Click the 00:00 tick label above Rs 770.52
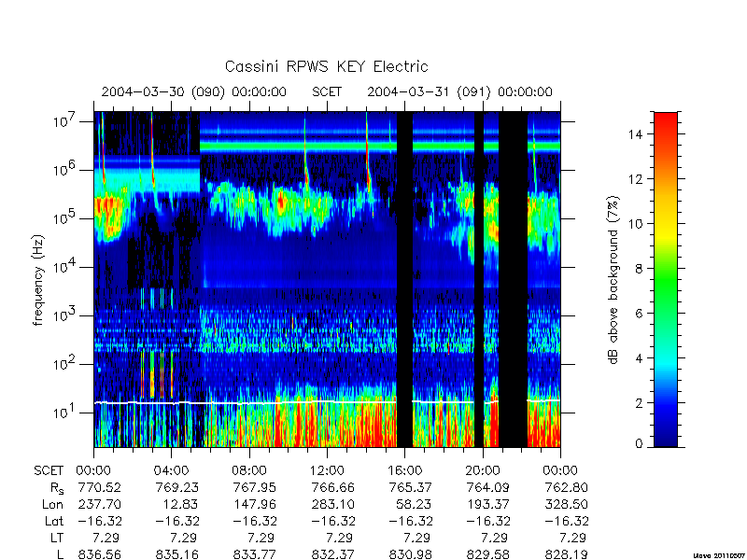Viewport: 747px width, 560px height. coord(93,470)
